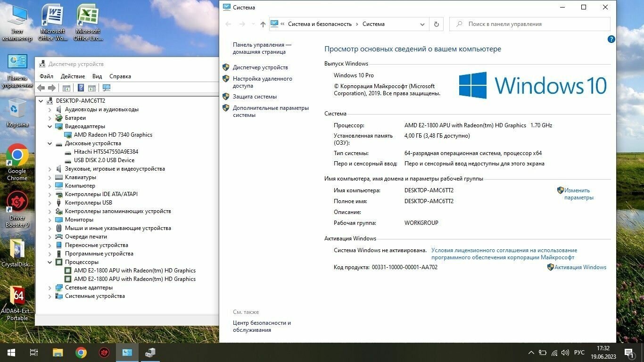The height and width of the screenshot is (362, 644).
Task: Open the Вид menu in Device Manager
Action: (97, 76)
